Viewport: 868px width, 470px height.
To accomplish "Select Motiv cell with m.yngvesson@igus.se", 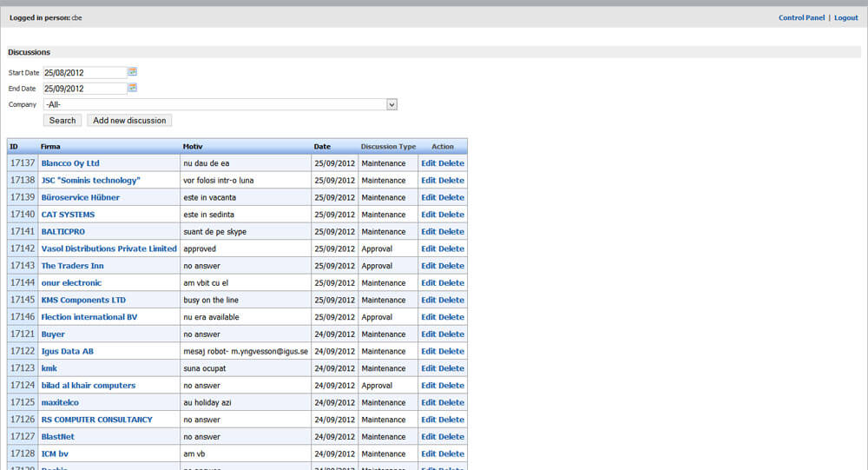I will point(246,351).
